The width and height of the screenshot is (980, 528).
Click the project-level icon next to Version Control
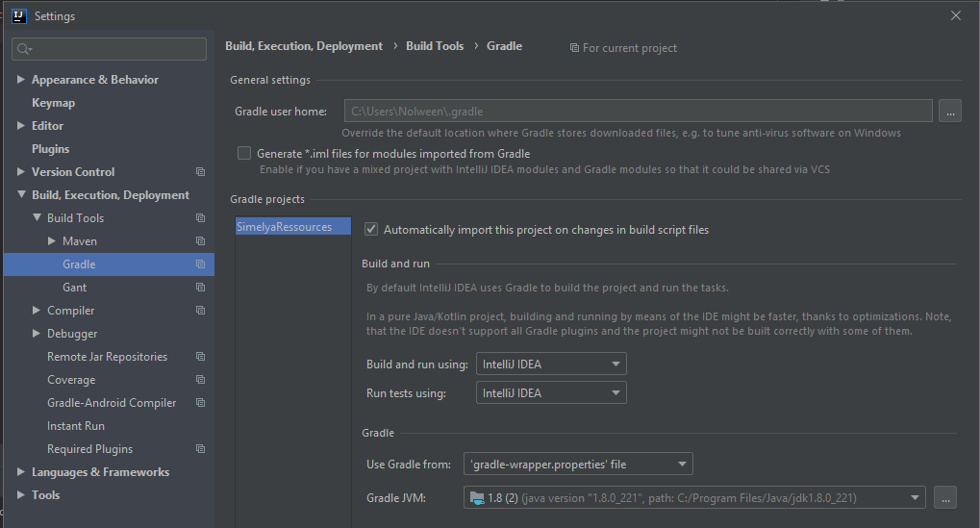200,172
